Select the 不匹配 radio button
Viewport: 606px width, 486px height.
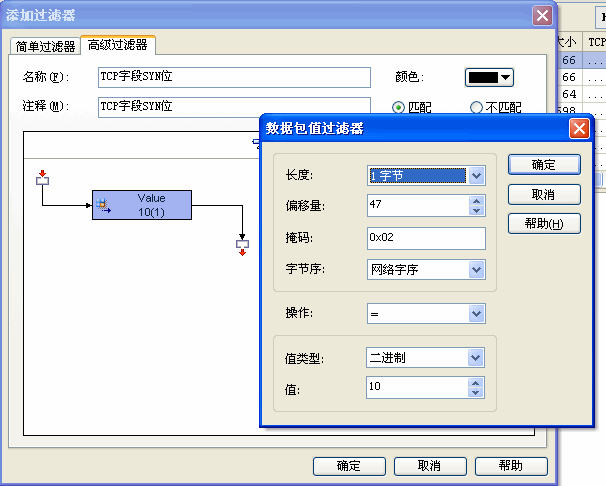(x=476, y=107)
